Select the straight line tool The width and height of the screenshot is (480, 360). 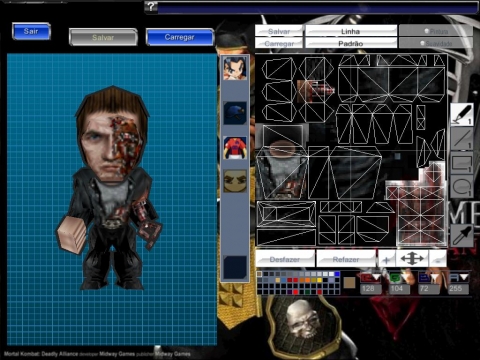coord(462,138)
